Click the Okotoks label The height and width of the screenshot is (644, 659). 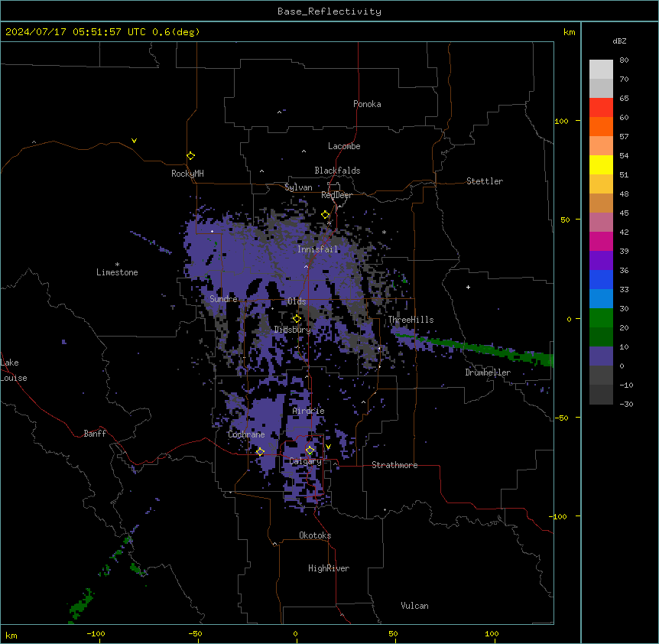315,535
